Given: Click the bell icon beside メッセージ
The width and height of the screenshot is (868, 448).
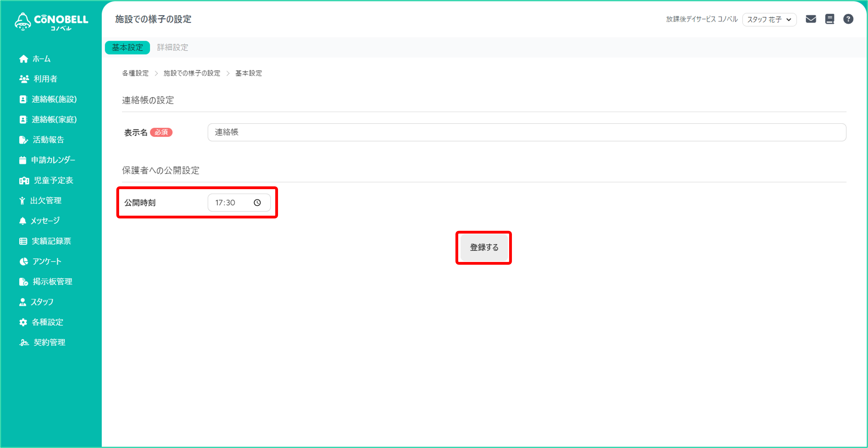Looking at the screenshot, I should (23, 221).
